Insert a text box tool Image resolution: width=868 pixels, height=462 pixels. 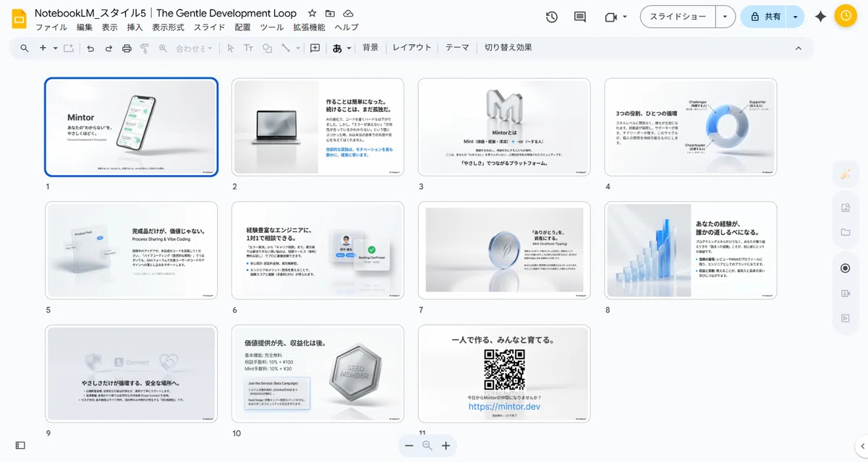pos(248,48)
